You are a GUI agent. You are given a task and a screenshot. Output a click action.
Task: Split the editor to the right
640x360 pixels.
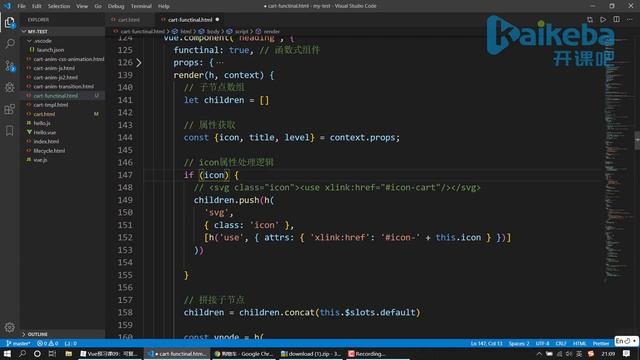coord(616,20)
